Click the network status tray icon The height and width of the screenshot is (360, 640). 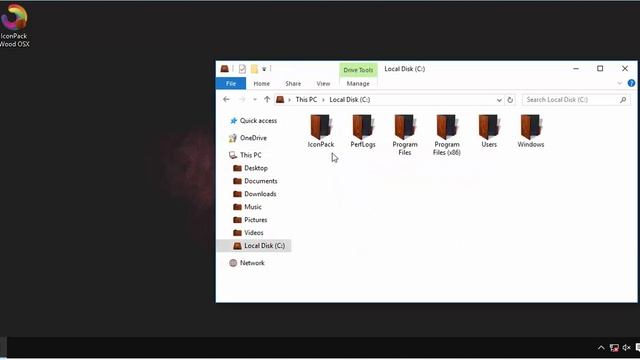tap(614, 348)
